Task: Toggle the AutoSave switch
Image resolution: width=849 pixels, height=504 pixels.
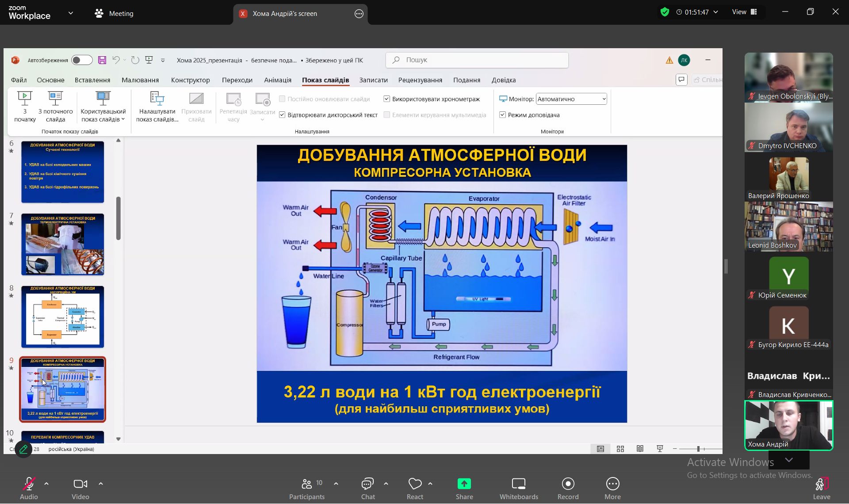Action: click(82, 60)
